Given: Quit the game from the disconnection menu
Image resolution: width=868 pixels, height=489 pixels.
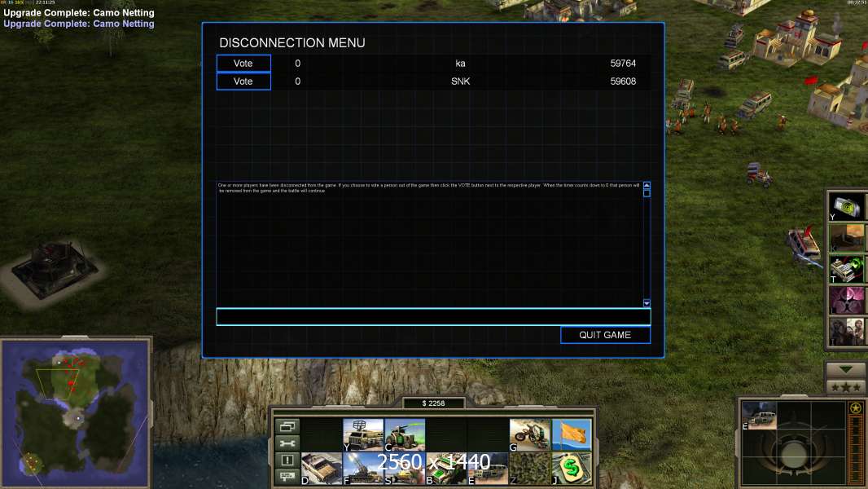Looking at the screenshot, I should 605,335.
